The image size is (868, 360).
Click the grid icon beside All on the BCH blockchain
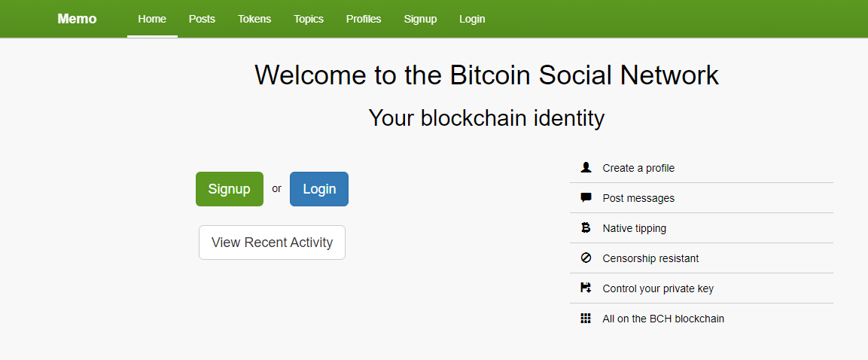(x=586, y=318)
